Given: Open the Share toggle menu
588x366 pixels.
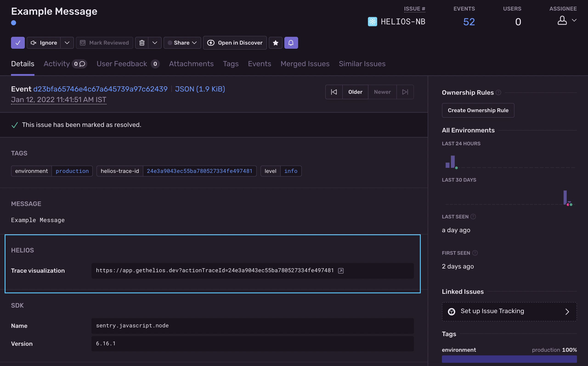Looking at the screenshot, I should click(x=182, y=43).
